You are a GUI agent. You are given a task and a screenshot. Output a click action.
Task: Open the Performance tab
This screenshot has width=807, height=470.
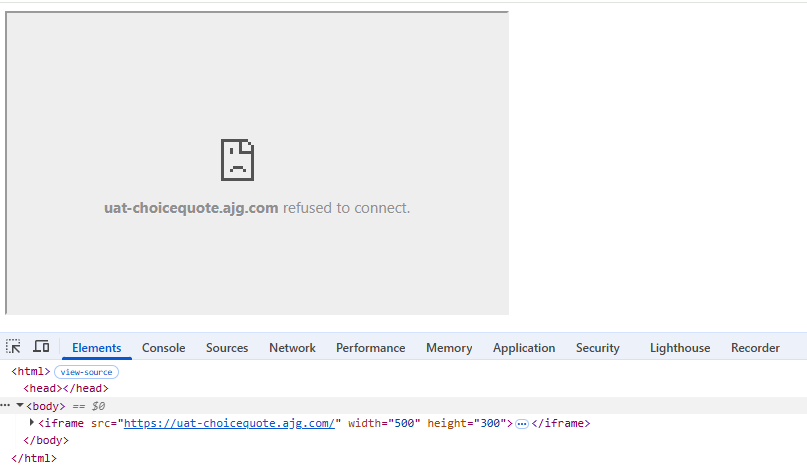click(371, 348)
